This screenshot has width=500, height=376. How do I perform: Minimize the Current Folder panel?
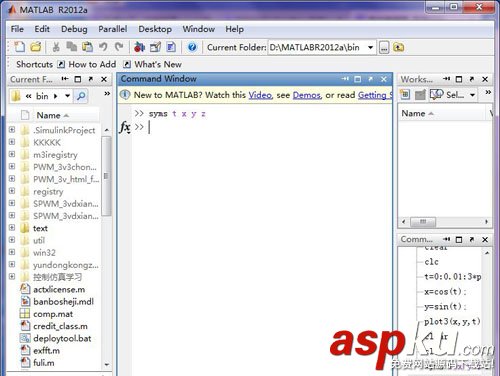click(x=65, y=79)
